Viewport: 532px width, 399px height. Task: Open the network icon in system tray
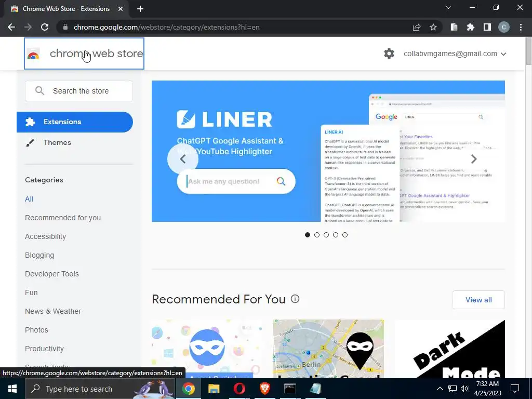tap(453, 389)
